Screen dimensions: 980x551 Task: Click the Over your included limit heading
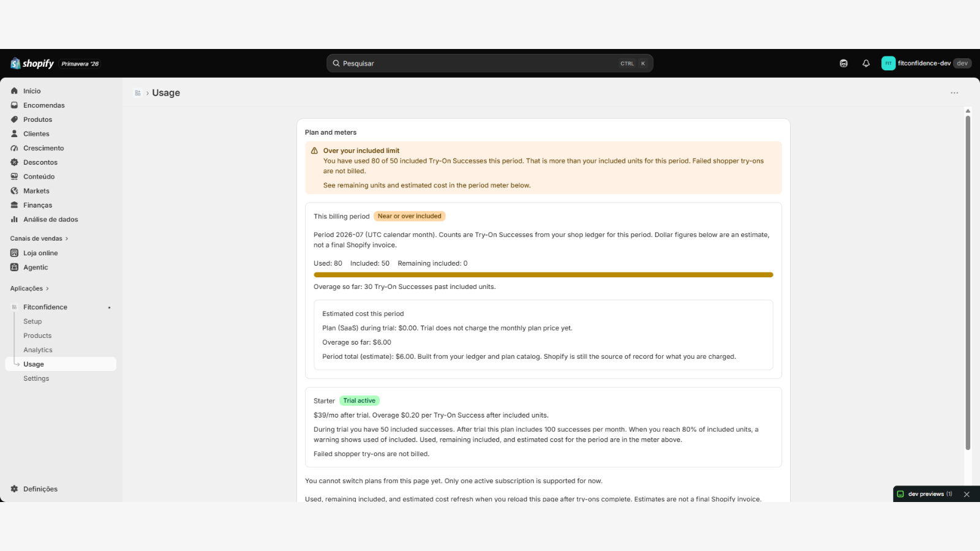coord(361,151)
